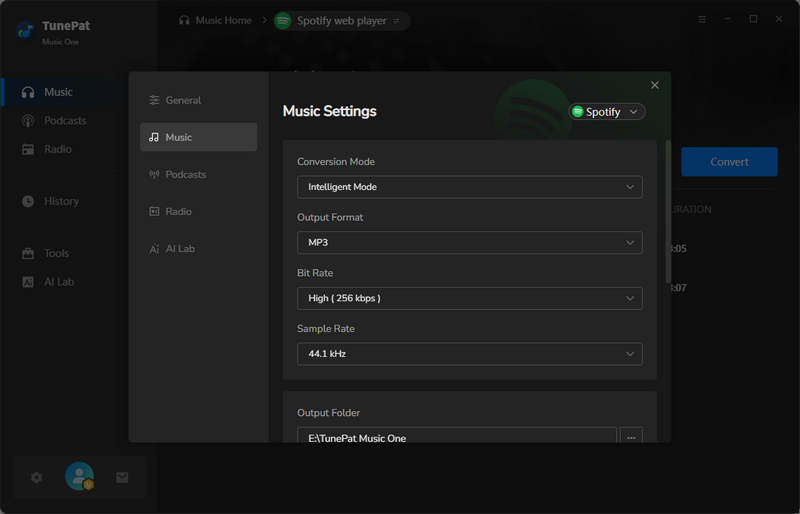Viewport: 800px width, 514px height.
Task: Click the radio icon in sidebar
Action: (x=28, y=149)
